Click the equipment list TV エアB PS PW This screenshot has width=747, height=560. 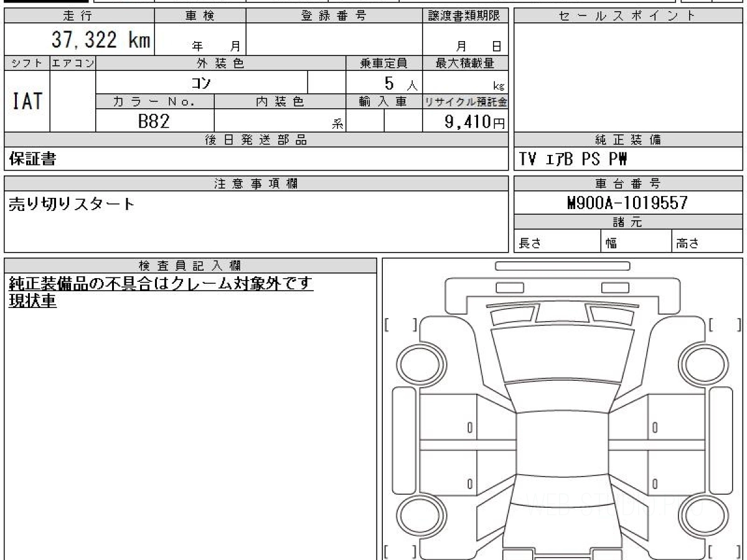(573, 159)
